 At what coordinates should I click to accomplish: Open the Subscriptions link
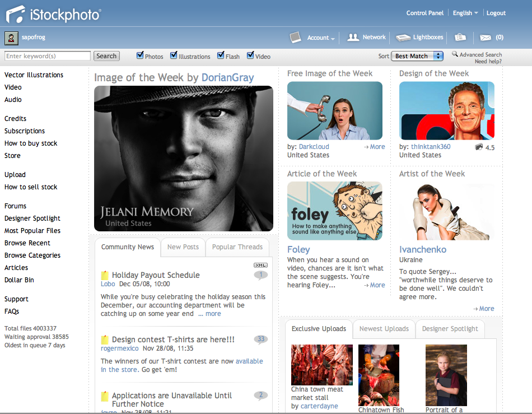(25, 131)
